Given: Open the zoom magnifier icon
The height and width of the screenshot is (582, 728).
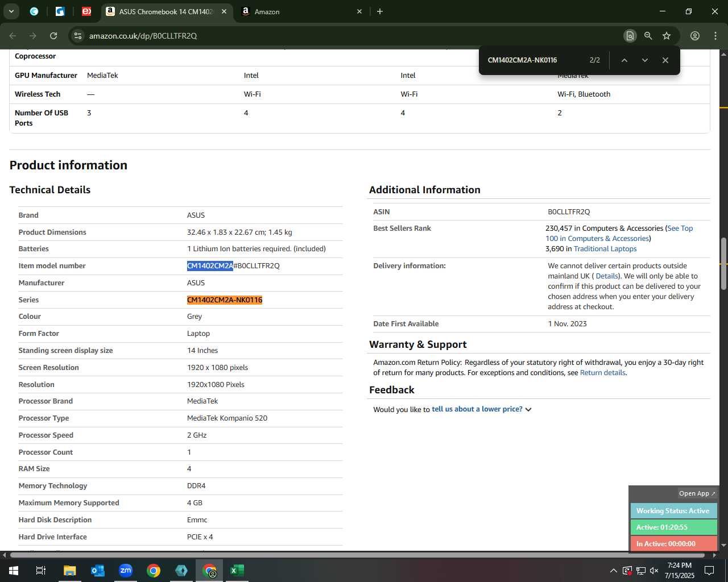Looking at the screenshot, I should pos(648,36).
